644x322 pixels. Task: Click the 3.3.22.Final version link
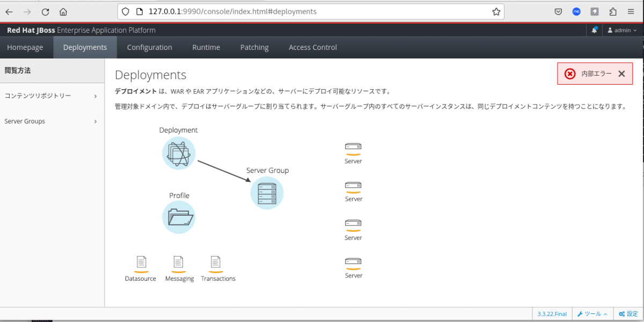552,314
